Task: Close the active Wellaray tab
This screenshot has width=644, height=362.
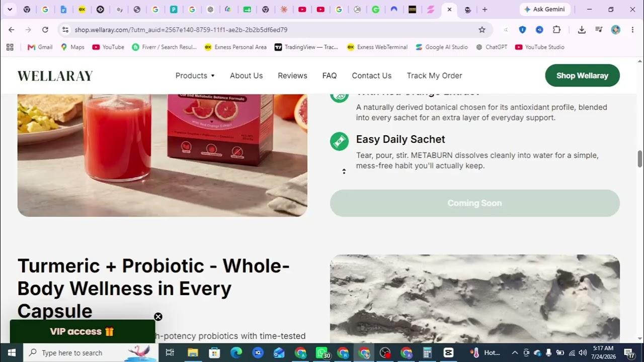Action: point(449,9)
